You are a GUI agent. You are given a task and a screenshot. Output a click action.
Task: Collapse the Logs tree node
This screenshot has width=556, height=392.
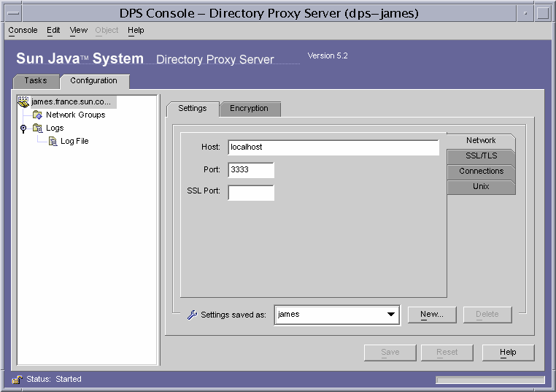click(x=23, y=128)
